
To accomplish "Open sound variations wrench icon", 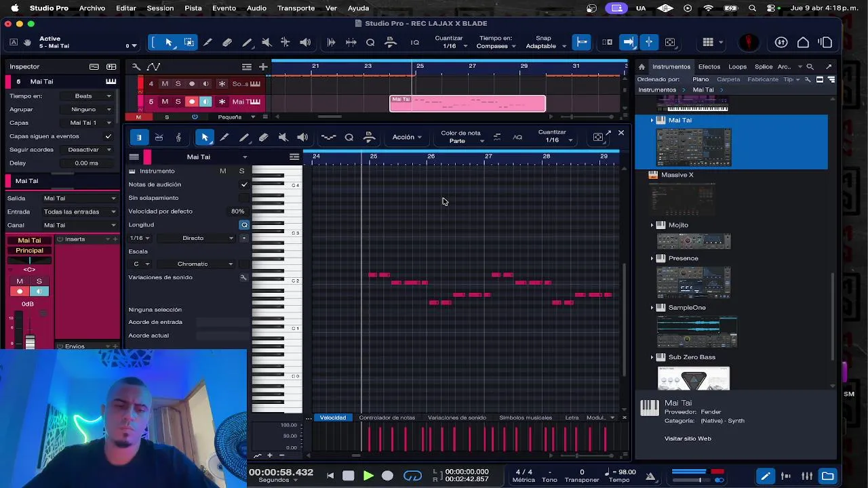I will [x=243, y=277].
